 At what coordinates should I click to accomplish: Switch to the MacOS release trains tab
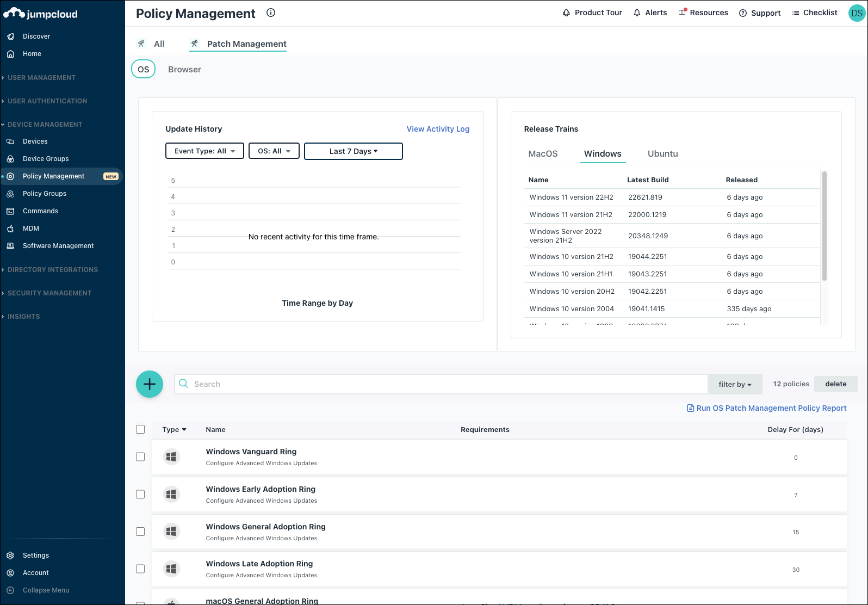(x=543, y=154)
